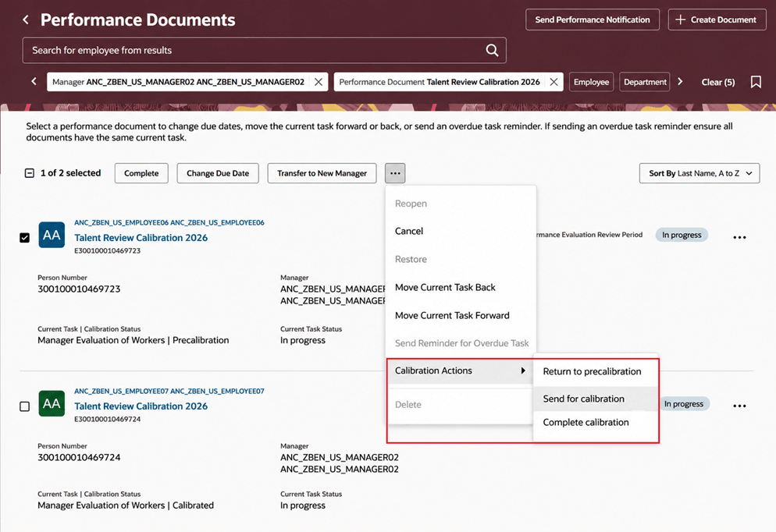Click 'Manager Evaluation of Workers | Precalibration' text
776x532 pixels.
133,340
